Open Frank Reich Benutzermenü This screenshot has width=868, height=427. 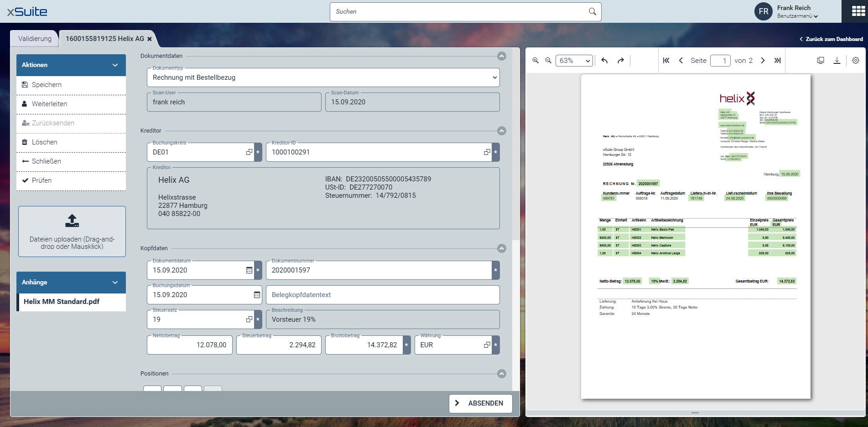pos(786,11)
